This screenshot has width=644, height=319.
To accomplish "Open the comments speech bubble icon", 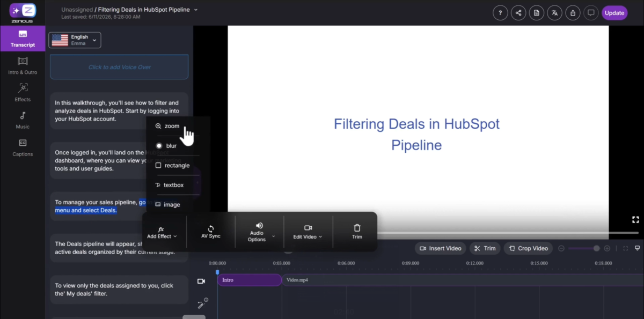I will [x=591, y=13].
